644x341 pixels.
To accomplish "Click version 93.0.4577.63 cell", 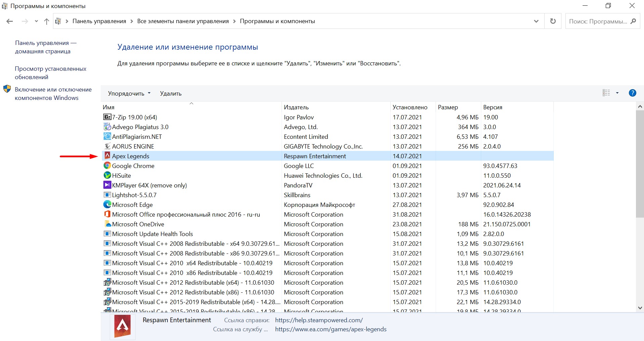I will (x=500, y=166).
